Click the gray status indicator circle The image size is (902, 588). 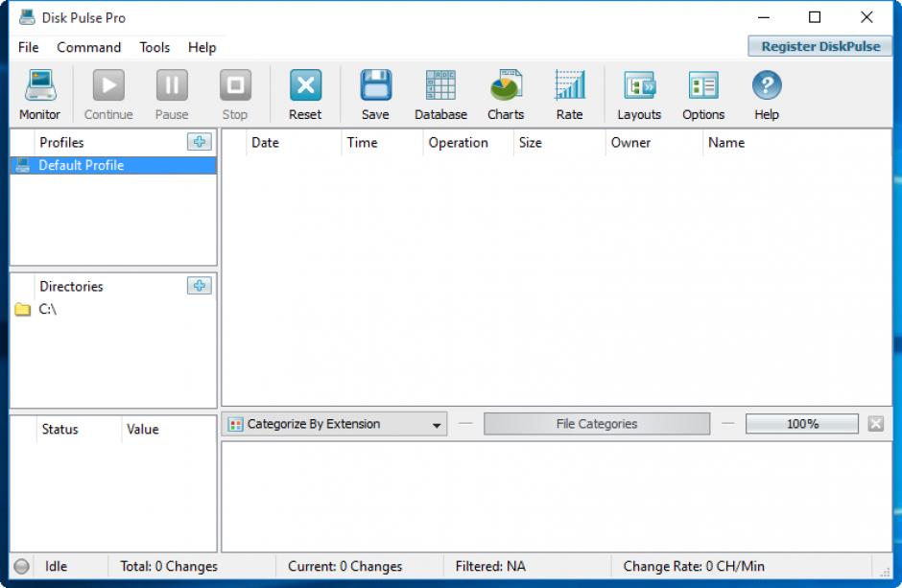point(22,567)
